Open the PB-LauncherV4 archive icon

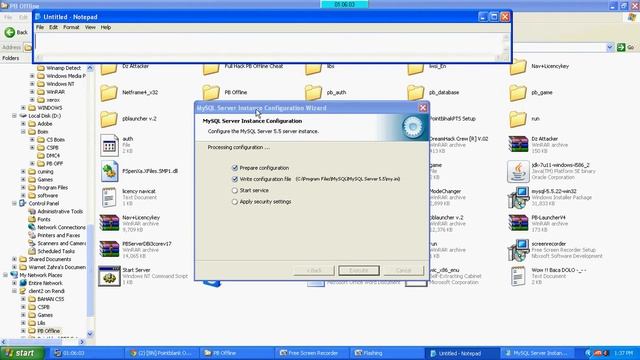coord(518,224)
